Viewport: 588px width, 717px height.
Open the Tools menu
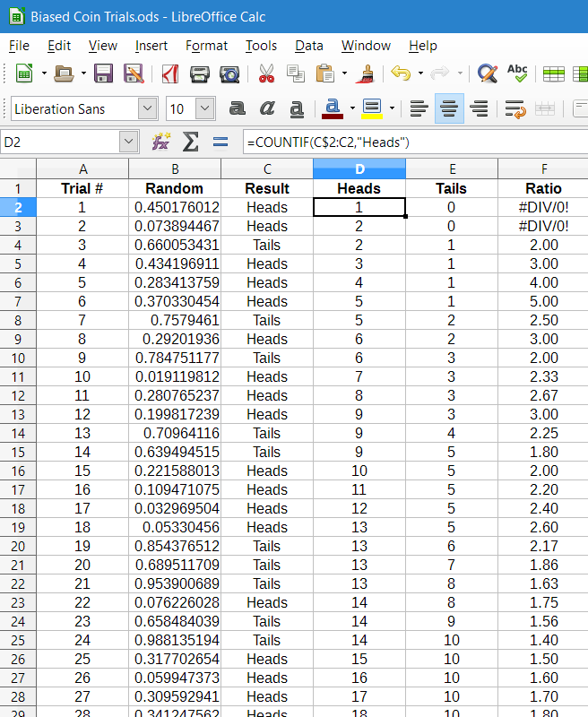(261, 46)
